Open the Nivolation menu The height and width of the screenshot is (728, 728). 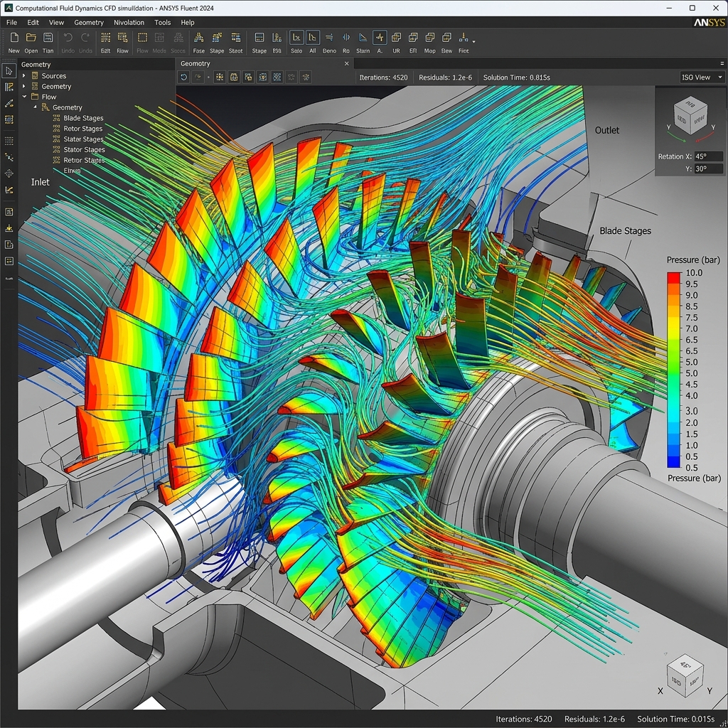click(129, 22)
